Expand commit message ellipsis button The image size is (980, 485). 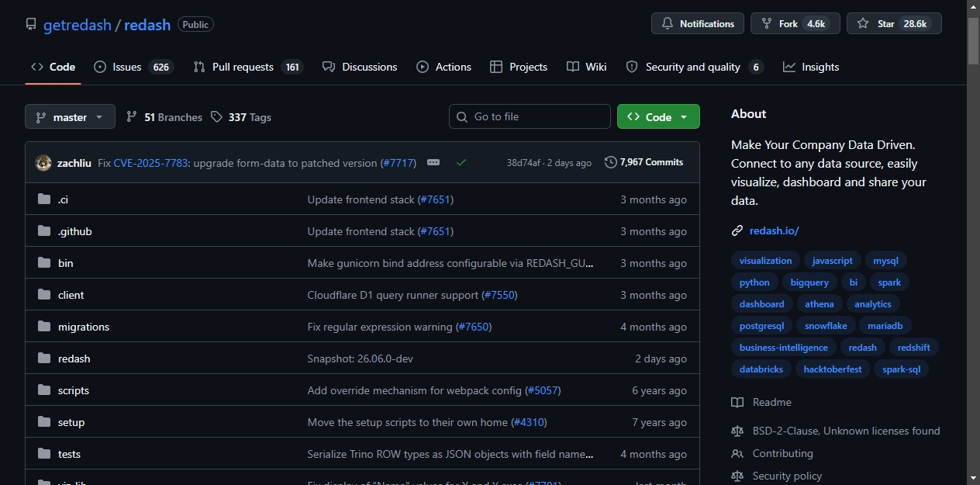coord(433,162)
